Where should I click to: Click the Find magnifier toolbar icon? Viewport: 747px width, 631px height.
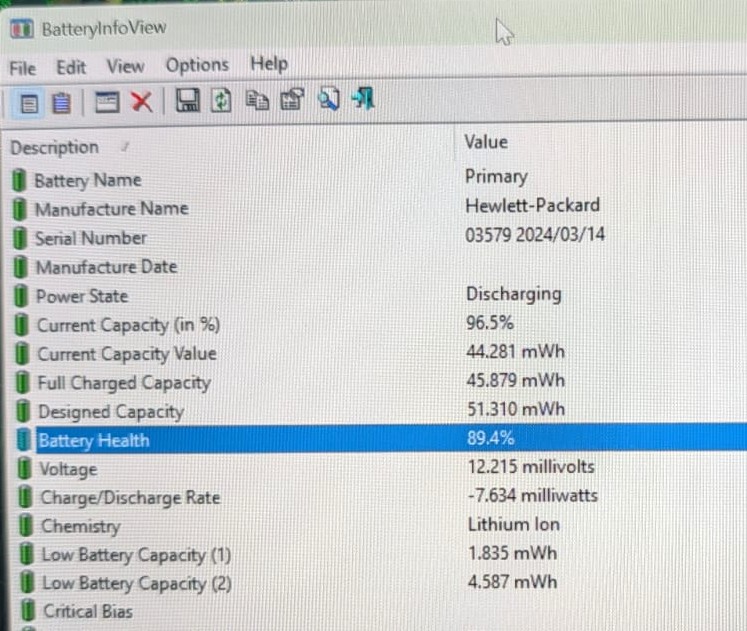(328, 99)
